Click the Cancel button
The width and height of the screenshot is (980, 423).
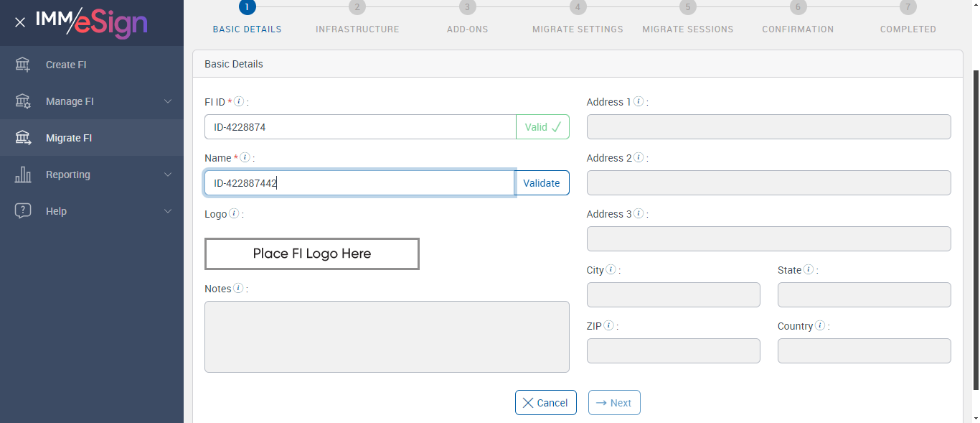coord(545,403)
